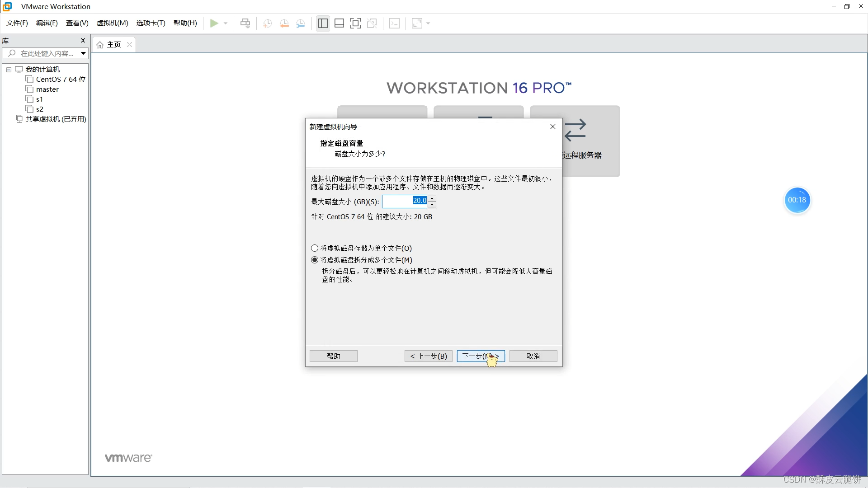Click the 下一步 button in the wizard
This screenshot has height=488, width=868.
click(x=481, y=356)
